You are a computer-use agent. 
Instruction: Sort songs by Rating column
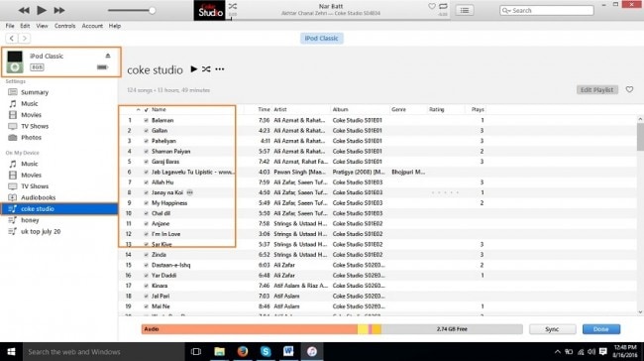(437, 109)
